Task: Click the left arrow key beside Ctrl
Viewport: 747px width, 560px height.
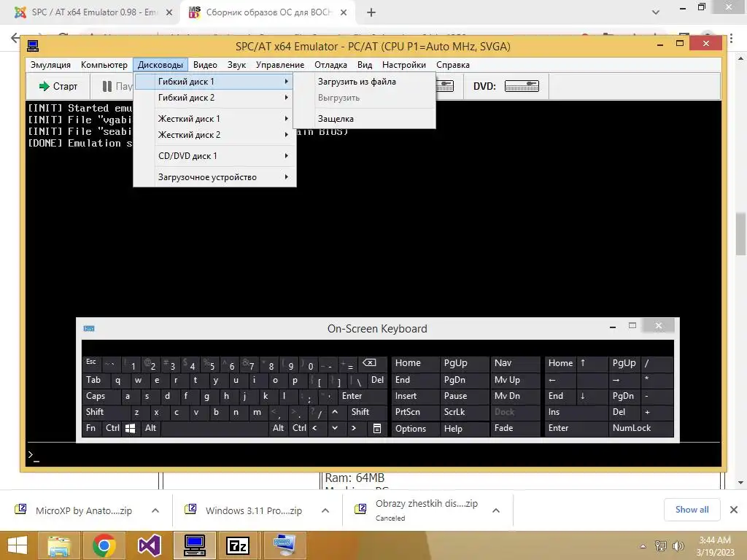Action: click(315, 428)
